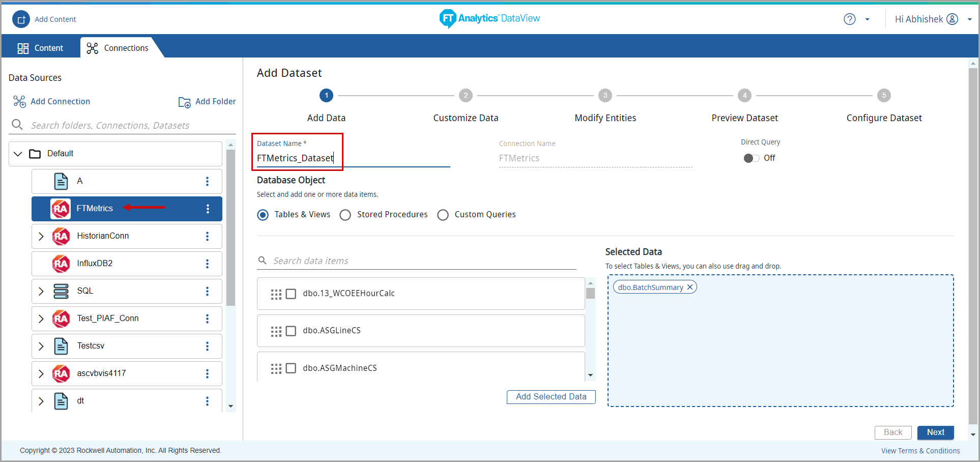Remove dbo.BatchSummary from Selected Data

690,287
